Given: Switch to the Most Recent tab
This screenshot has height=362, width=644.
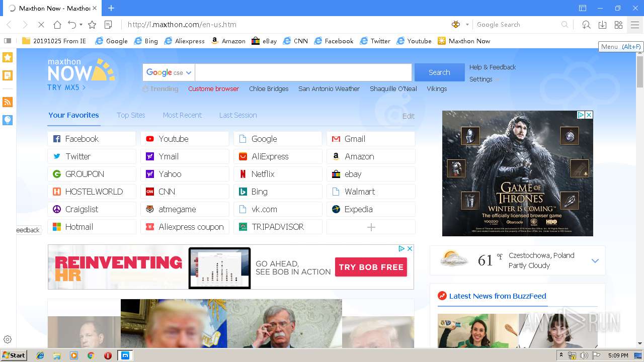Looking at the screenshot, I should [182, 115].
